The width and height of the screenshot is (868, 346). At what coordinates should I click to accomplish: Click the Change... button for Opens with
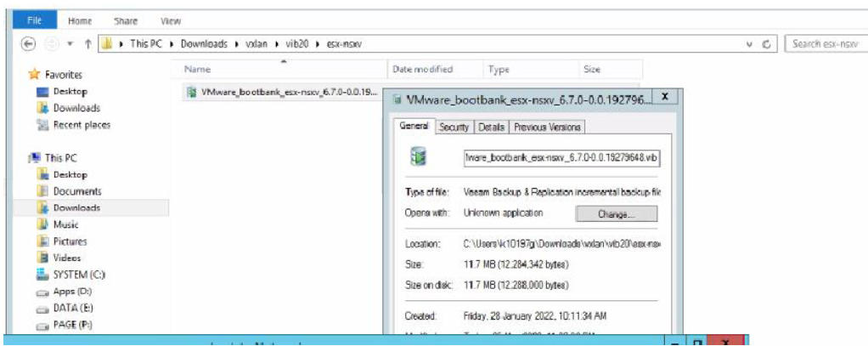coord(616,214)
